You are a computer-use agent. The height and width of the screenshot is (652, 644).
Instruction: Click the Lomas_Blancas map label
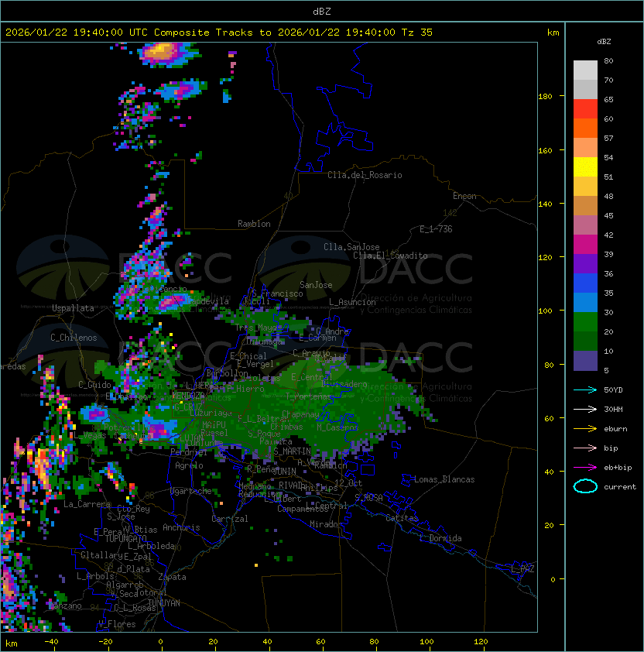tap(444, 479)
